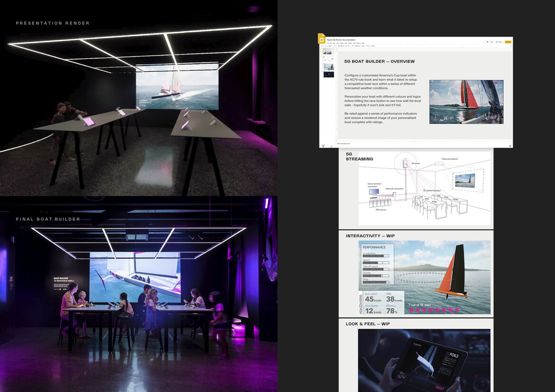Select the fourth dark slide thumbnail
This screenshot has height=392, width=555.
[329, 75]
